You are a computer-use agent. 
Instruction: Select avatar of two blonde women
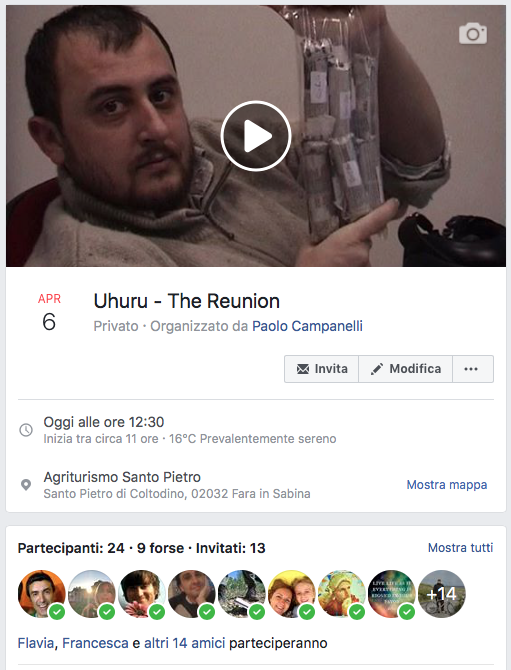(291, 594)
